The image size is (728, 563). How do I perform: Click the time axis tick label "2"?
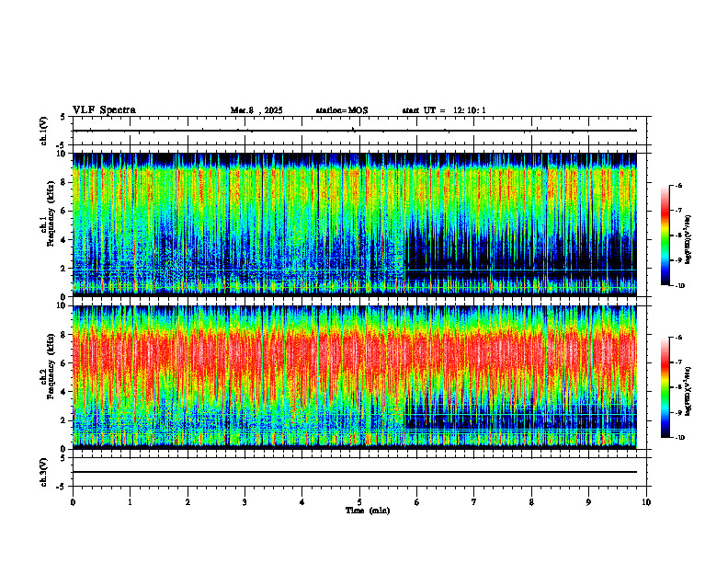pos(188,502)
